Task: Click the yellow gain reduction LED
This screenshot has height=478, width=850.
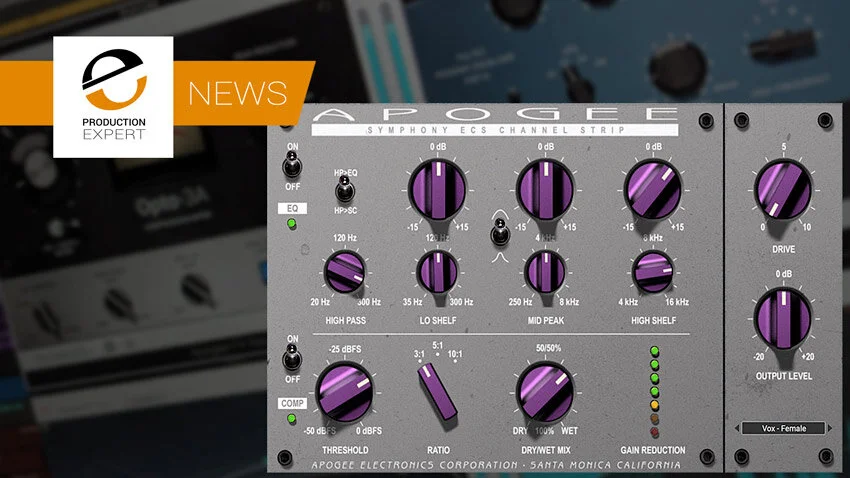Action: [x=654, y=405]
